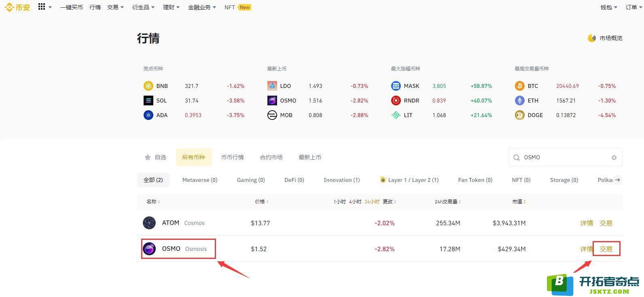Filter by Metaverse (0) category
This screenshot has width=644, height=297.
coord(200,180)
